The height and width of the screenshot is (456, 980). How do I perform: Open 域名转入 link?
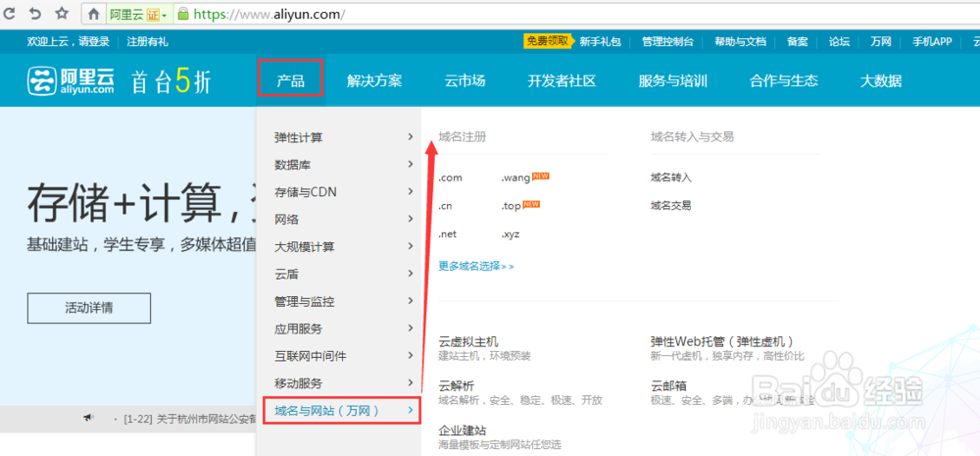click(x=670, y=177)
